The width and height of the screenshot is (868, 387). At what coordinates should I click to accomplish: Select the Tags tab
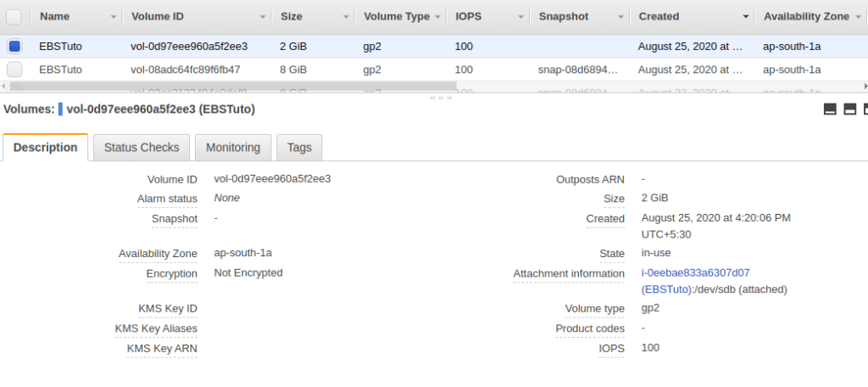(x=299, y=148)
